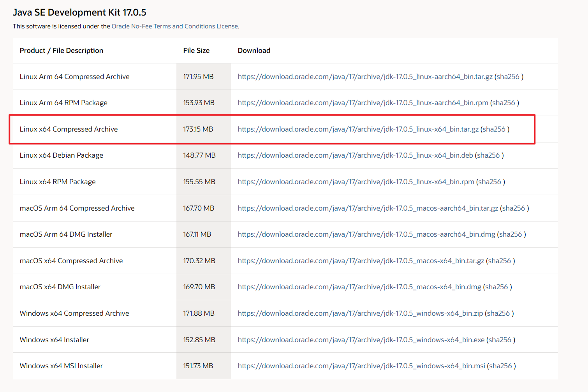This screenshot has width=588, height=392.
Task: Select Linux x64 Debian Package text
Action: (x=62, y=155)
